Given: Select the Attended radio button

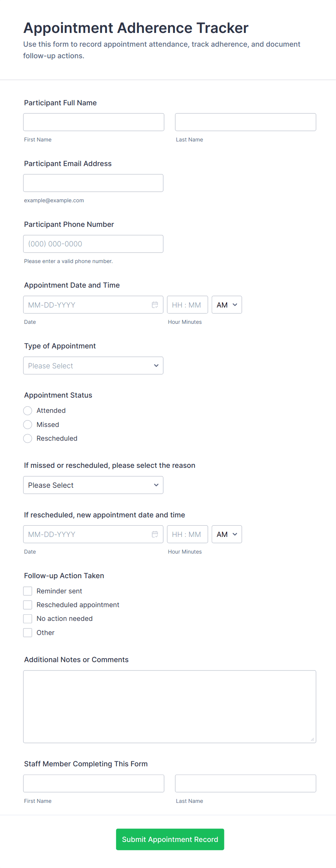Looking at the screenshot, I should coord(28,411).
